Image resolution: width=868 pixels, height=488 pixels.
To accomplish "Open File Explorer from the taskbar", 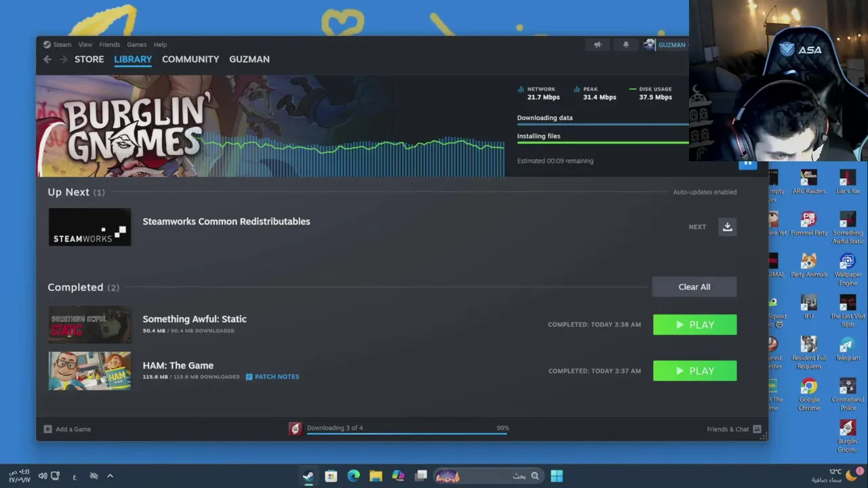I will 376,476.
